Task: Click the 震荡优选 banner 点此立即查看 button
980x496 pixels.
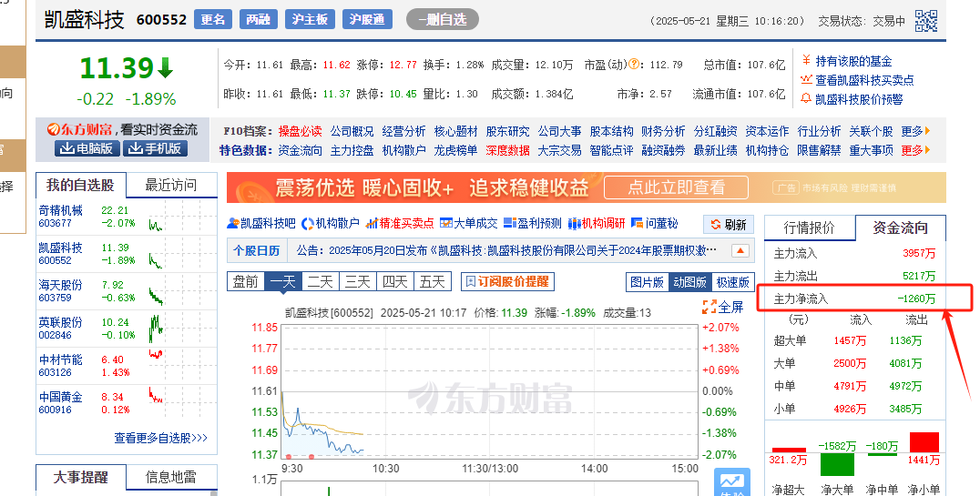Action: point(676,187)
